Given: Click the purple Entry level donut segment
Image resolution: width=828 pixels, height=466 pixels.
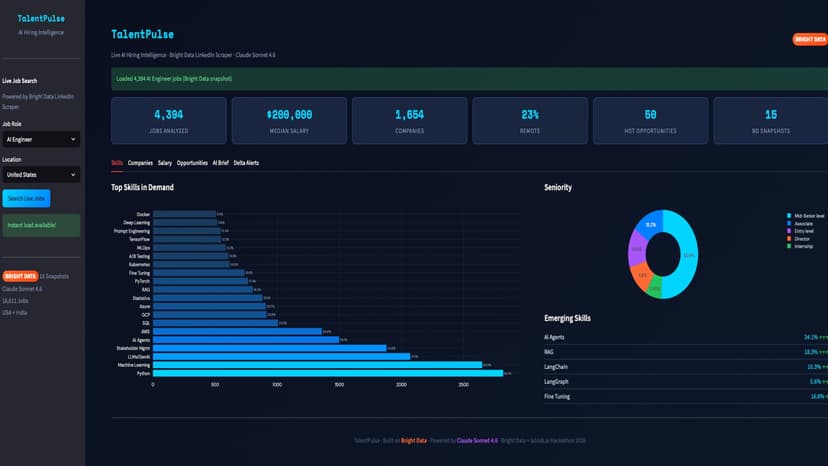Looking at the screenshot, I should (637, 249).
